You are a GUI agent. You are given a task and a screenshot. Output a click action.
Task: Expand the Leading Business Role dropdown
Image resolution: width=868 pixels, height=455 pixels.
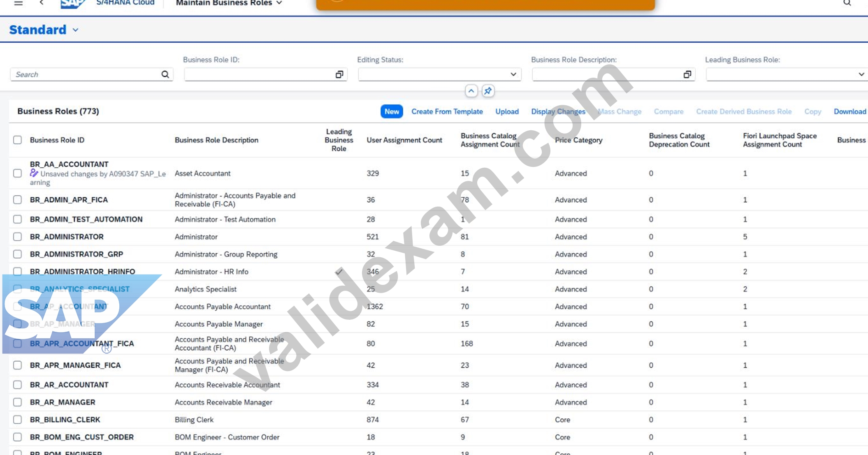click(861, 74)
